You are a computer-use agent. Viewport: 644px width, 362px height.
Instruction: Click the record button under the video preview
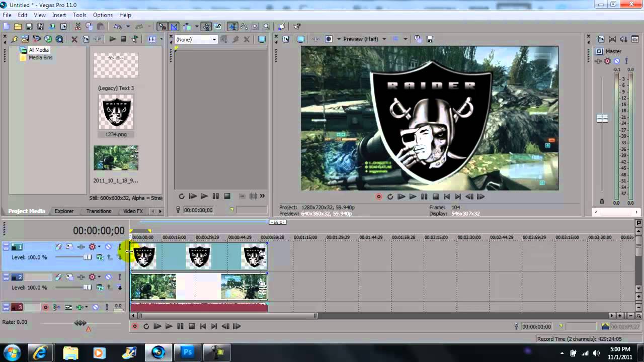pos(379,197)
